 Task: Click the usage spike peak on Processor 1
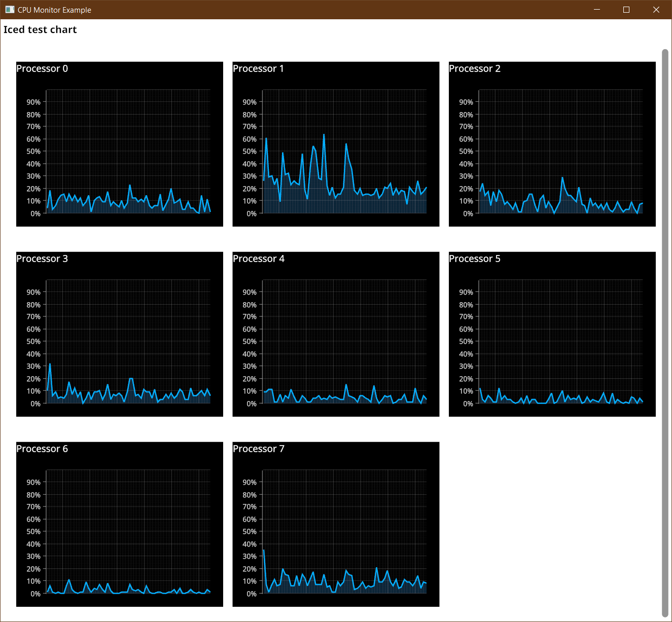[324, 135]
